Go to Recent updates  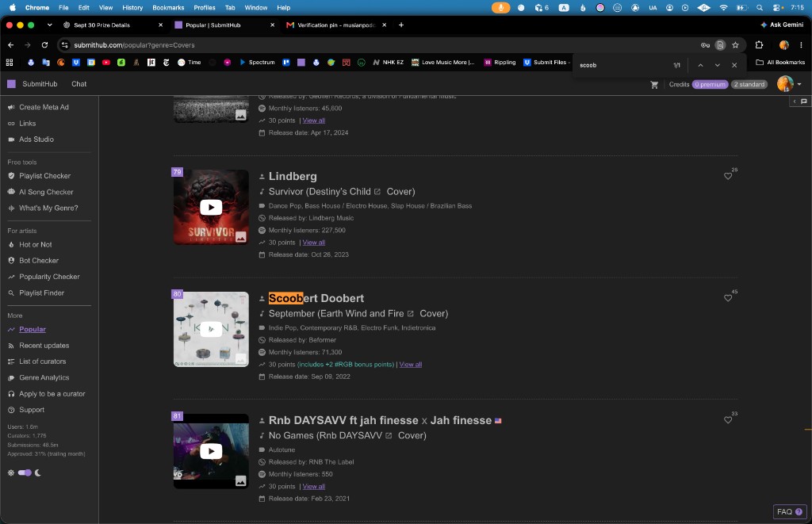pos(44,346)
